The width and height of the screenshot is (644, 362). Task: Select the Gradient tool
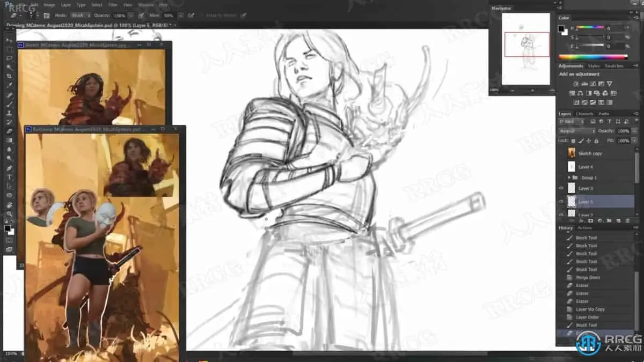(x=10, y=141)
